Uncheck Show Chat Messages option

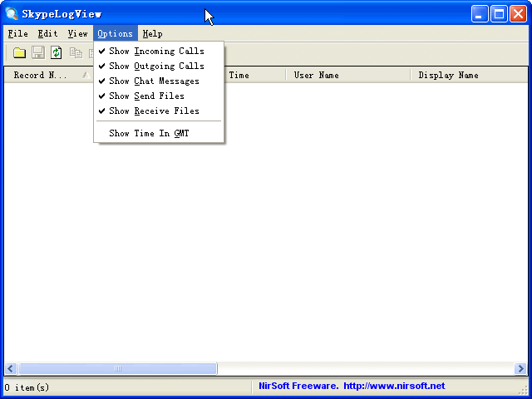tap(159, 81)
